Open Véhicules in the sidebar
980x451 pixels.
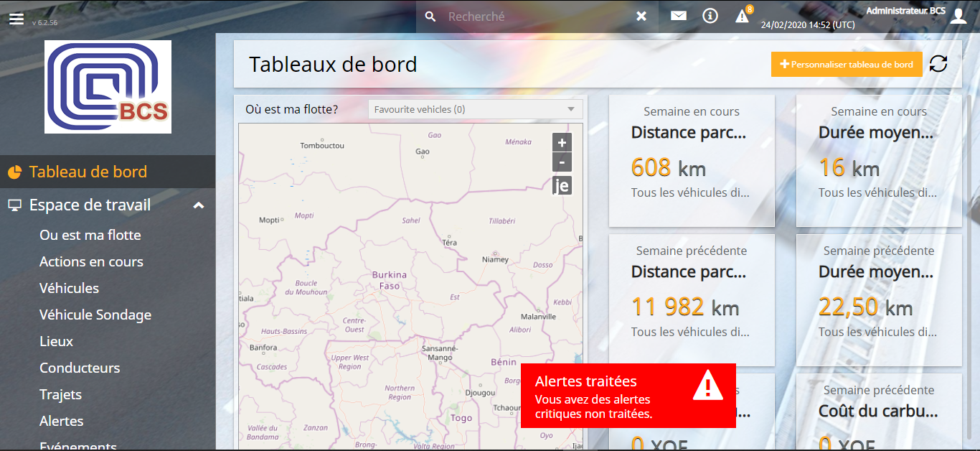(x=69, y=288)
